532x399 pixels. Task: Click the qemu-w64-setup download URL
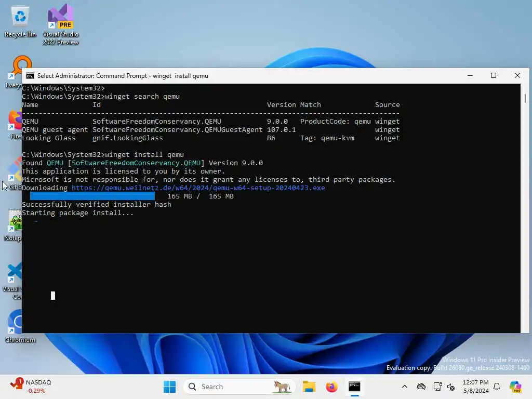pos(198,188)
